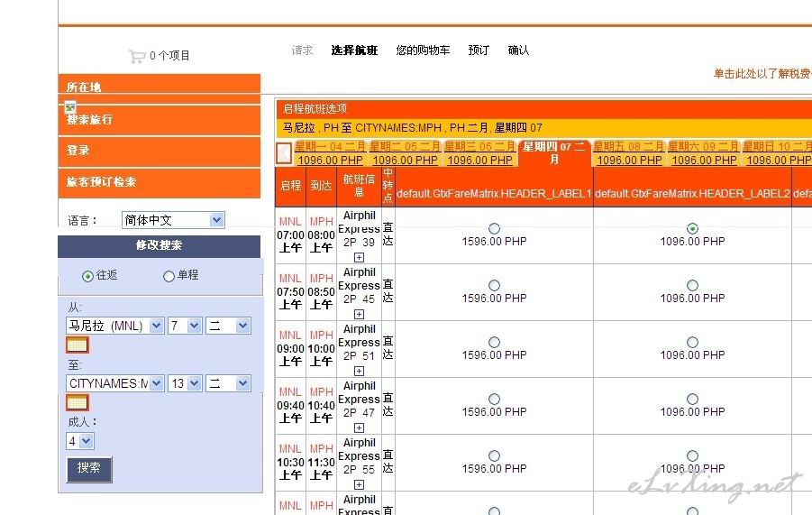Open the return month dropdown

coord(228,383)
